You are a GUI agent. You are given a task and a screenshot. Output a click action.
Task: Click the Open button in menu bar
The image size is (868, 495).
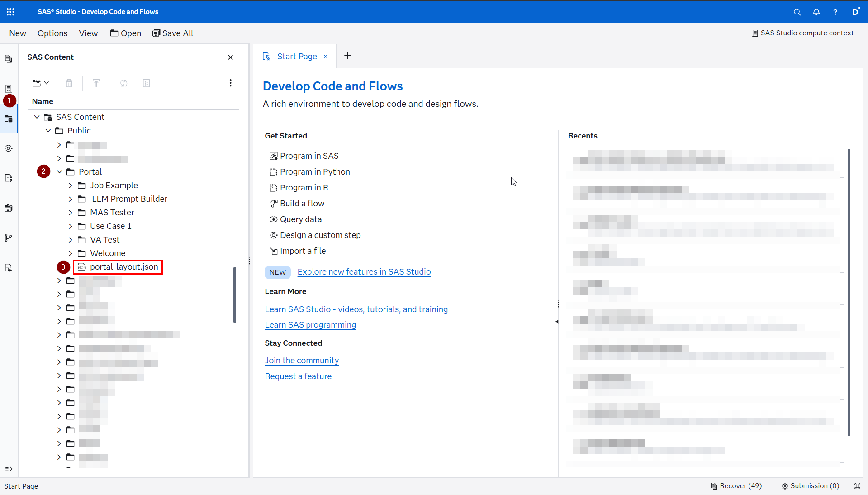[126, 33]
